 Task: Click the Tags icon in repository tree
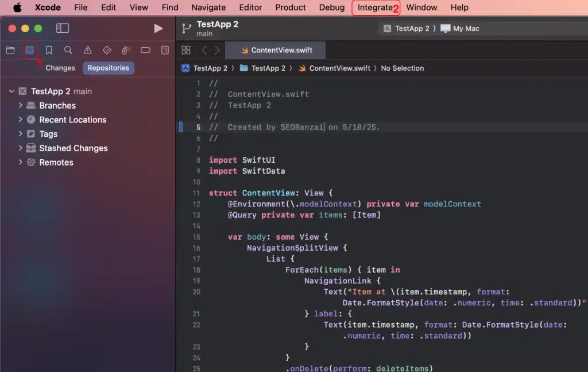pyautogui.click(x=31, y=133)
